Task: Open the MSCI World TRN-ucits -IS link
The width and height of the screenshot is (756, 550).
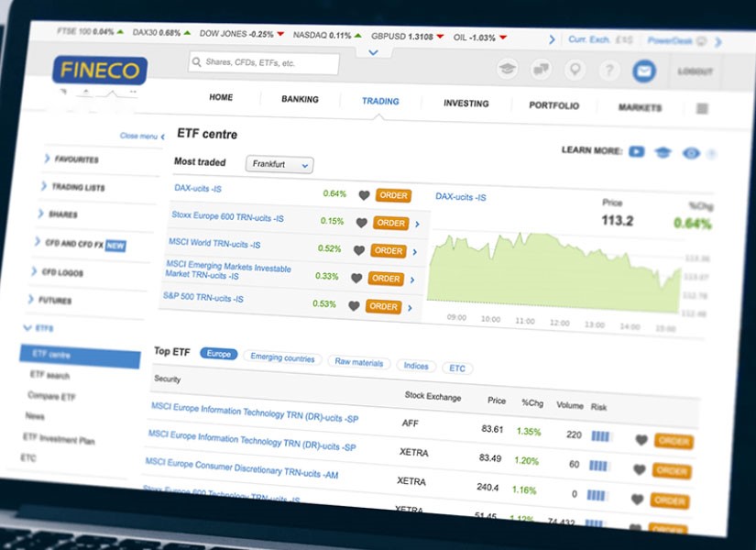Action: 214,243
